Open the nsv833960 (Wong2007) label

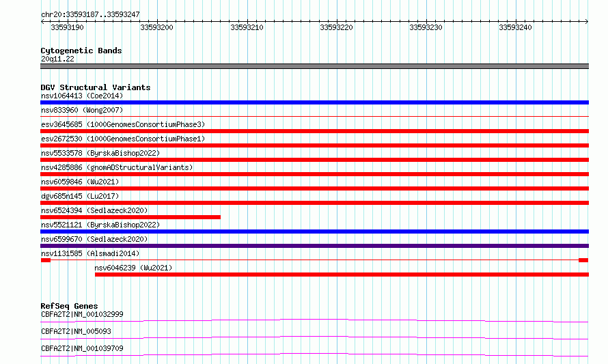[x=82, y=110]
